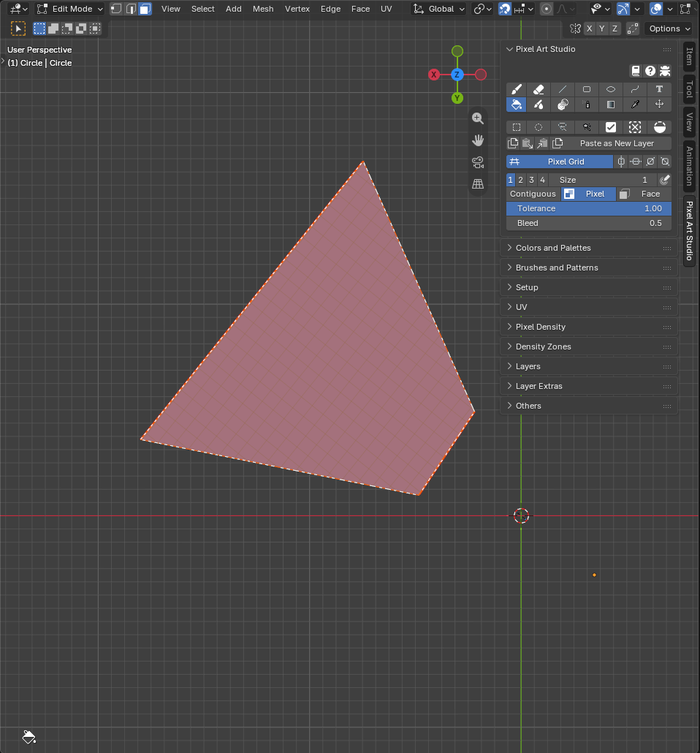Choose the circular marquee selection tool

click(539, 127)
